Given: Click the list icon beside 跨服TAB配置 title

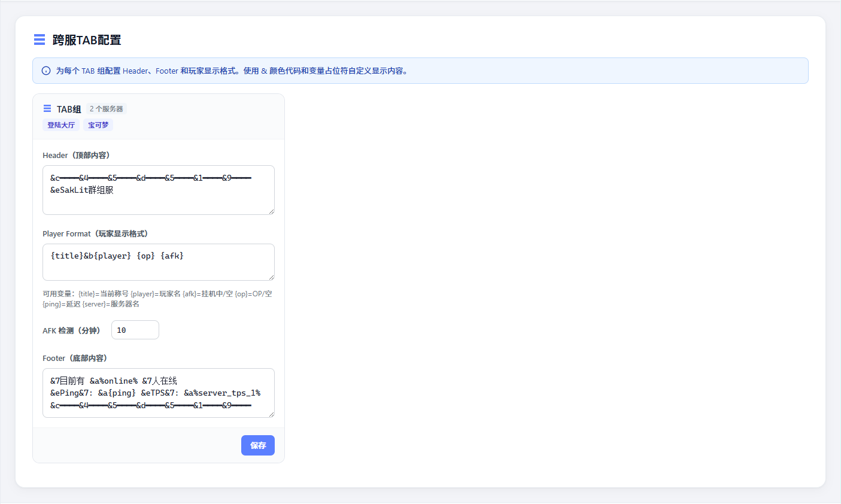Looking at the screenshot, I should coord(40,40).
